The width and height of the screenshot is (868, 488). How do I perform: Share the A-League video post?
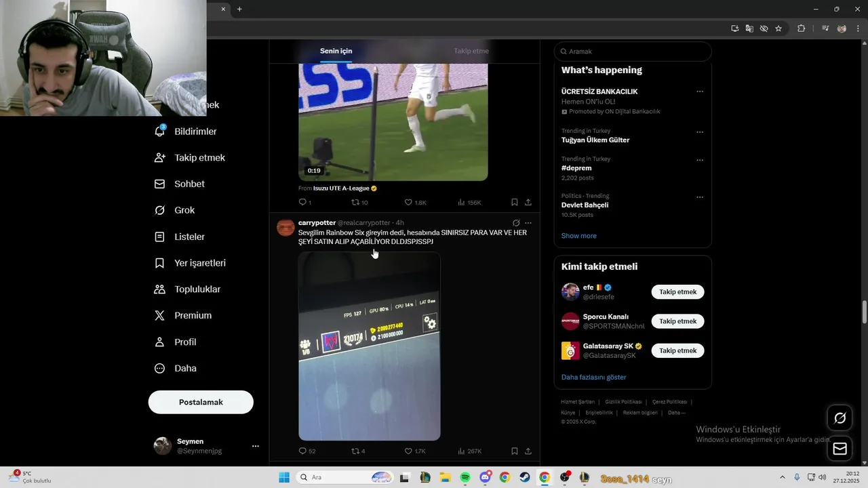point(528,202)
